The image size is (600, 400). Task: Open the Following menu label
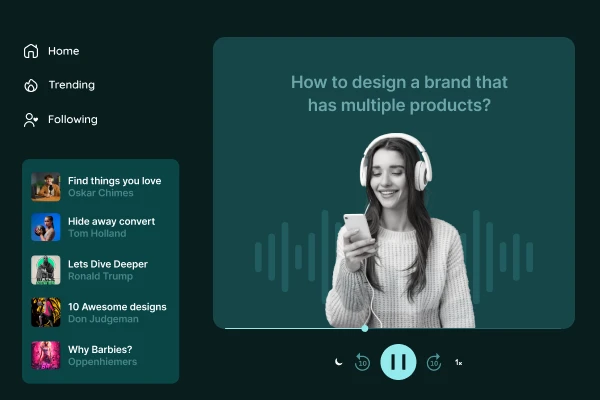pyautogui.click(x=73, y=119)
